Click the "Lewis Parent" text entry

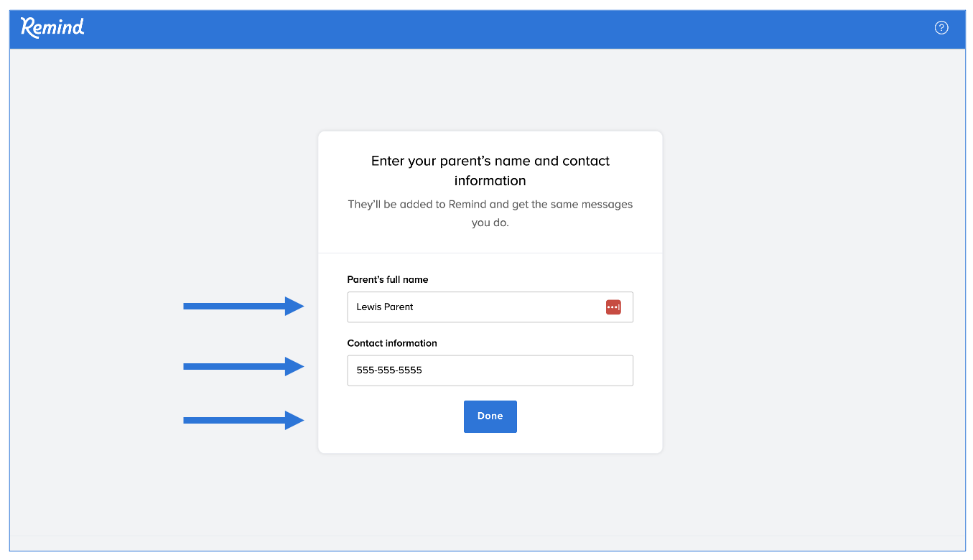coord(385,307)
